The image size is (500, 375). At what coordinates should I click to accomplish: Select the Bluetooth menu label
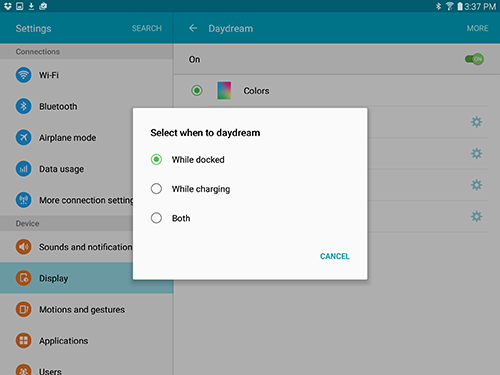[58, 106]
